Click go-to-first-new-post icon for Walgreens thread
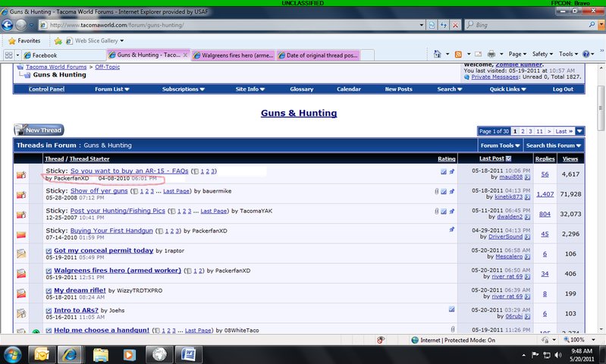This screenshot has width=606, height=364. click(x=49, y=271)
